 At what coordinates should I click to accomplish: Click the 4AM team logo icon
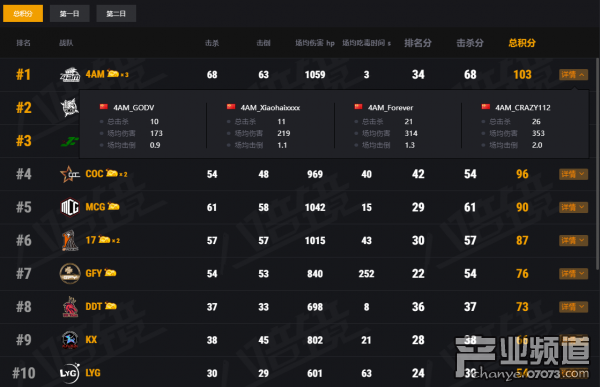click(70, 75)
